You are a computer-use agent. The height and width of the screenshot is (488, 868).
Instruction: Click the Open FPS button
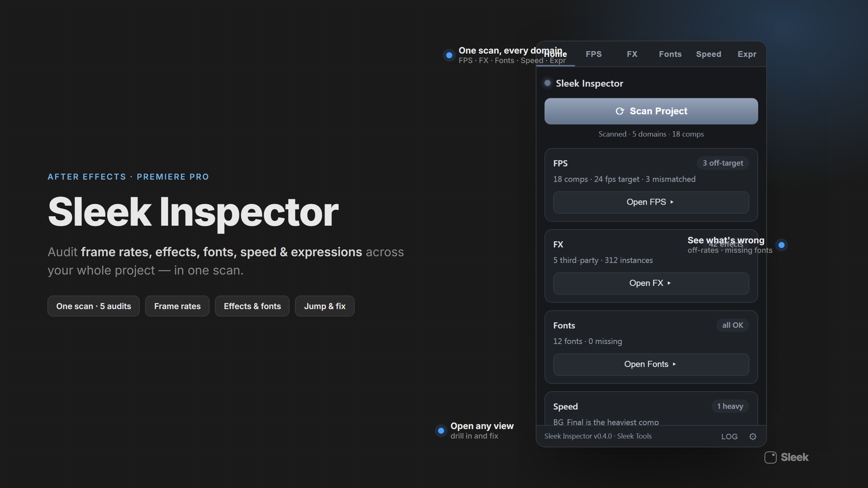pyautogui.click(x=651, y=202)
